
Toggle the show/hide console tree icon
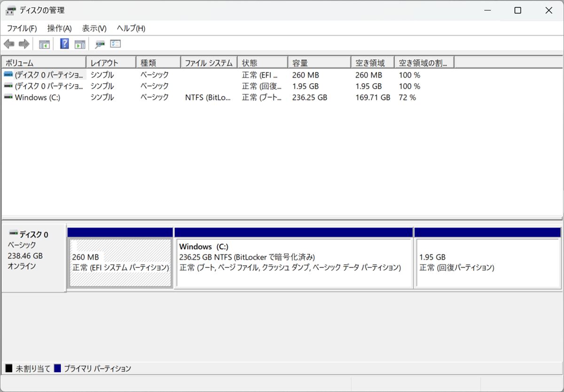click(44, 44)
